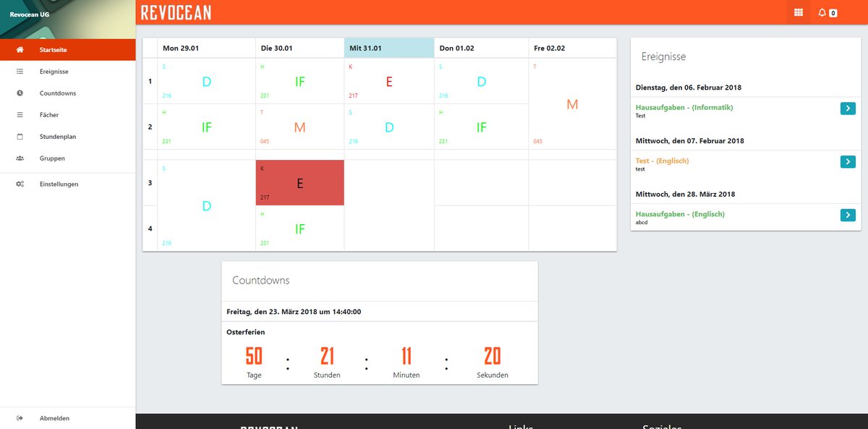Click date Dienstag, den 06. Februar 2018
The width and height of the screenshot is (868, 429).
pyautogui.click(x=688, y=88)
